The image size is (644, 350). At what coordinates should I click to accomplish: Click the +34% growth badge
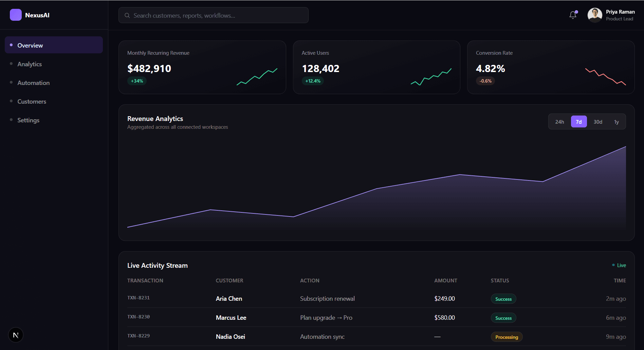(x=137, y=81)
